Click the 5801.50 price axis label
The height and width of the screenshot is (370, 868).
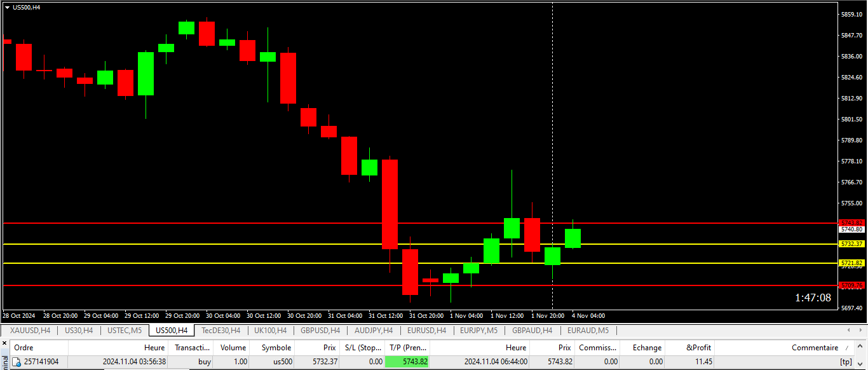(851, 120)
